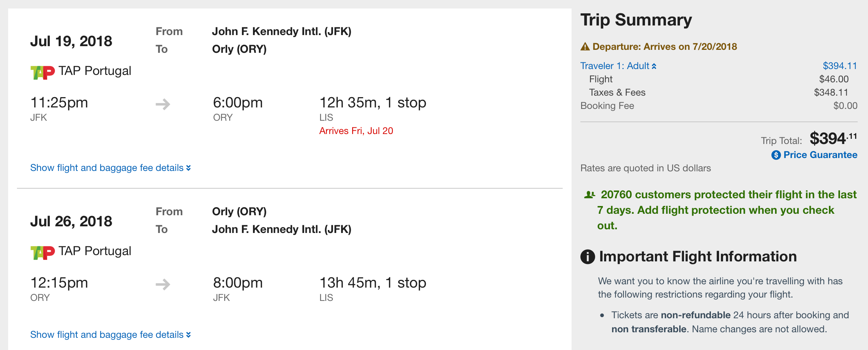Expand outbound flight and baggage fee details

point(110,168)
